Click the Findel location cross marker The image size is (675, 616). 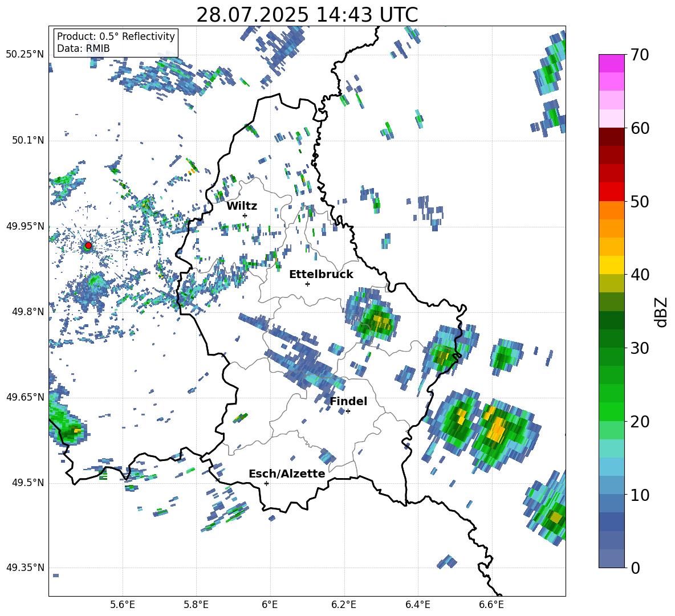pyautogui.click(x=348, y=411)
